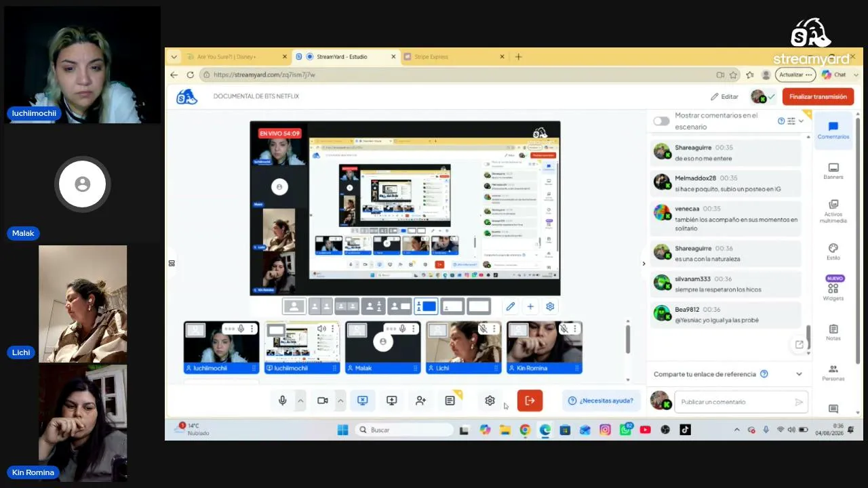Screen dimensions: 868x488
Task: Toggle Malak card microphone
Action: [x=402, y=329]
